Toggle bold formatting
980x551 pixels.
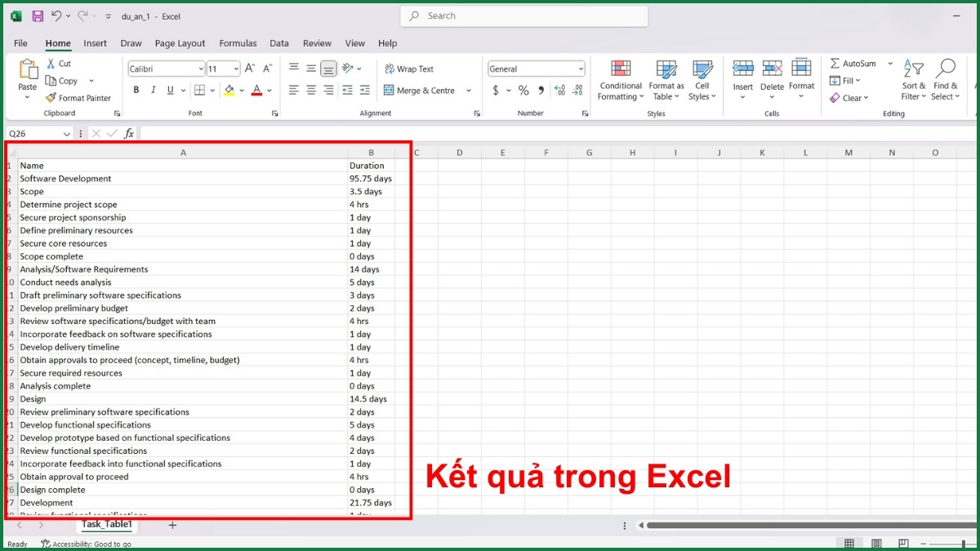click(136, 90)
